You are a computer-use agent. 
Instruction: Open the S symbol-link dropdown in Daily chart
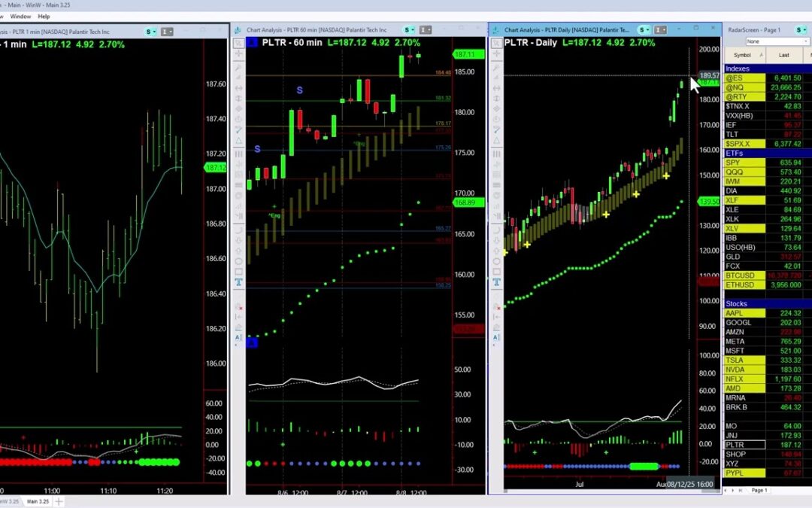click(644, 30)
